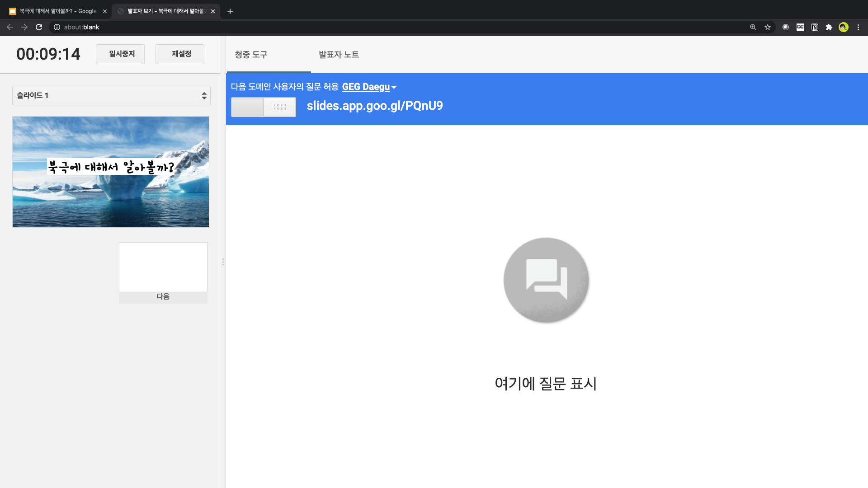Open the GEG Daegu domain dropdown
This screenshot has width=868, height=488.
(369, 87)
